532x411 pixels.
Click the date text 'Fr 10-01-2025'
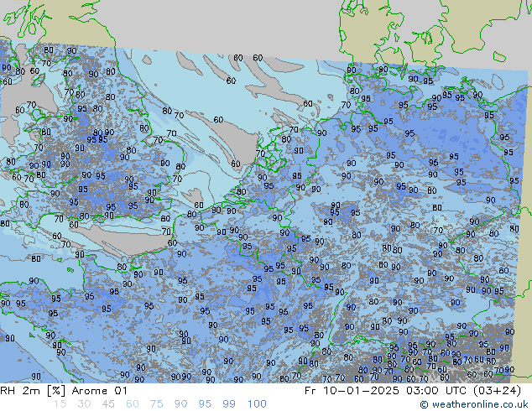(352, 391)
